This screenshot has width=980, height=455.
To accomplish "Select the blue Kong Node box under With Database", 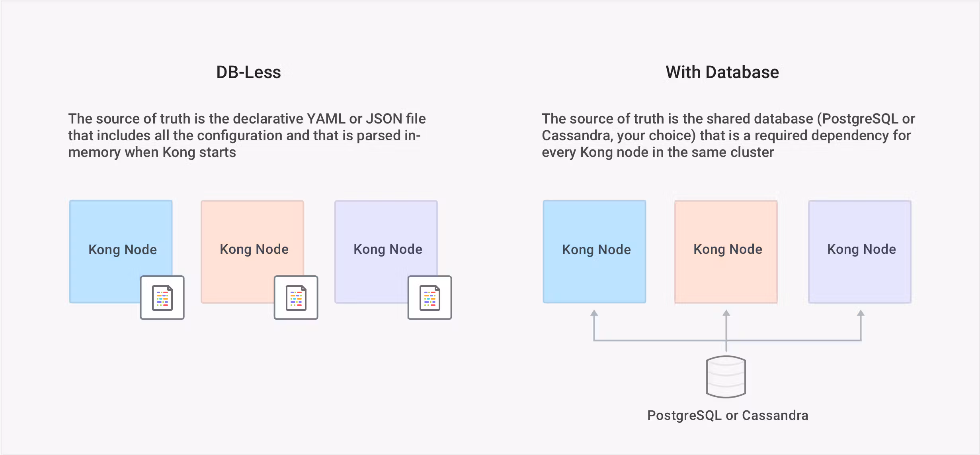I will tap(595, 251).
